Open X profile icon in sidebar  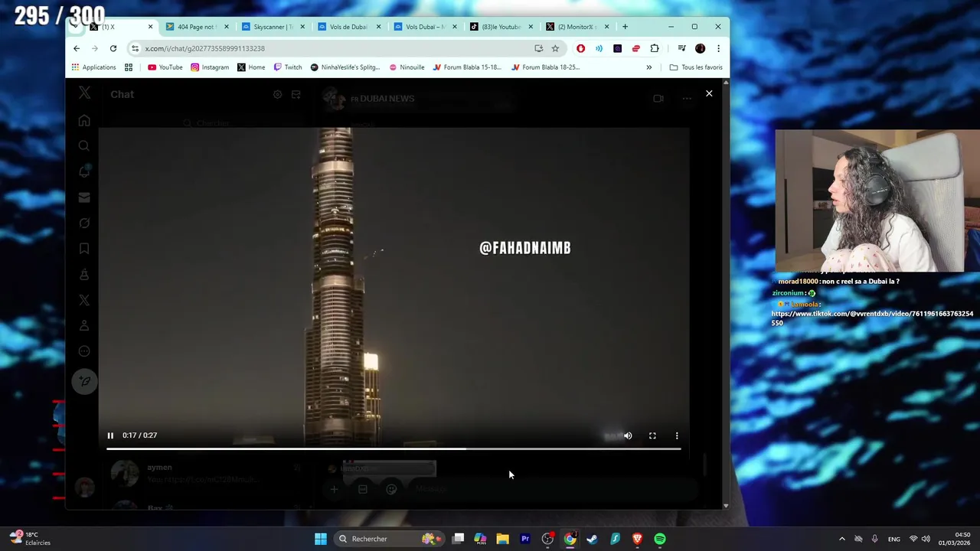pos(84,325)
